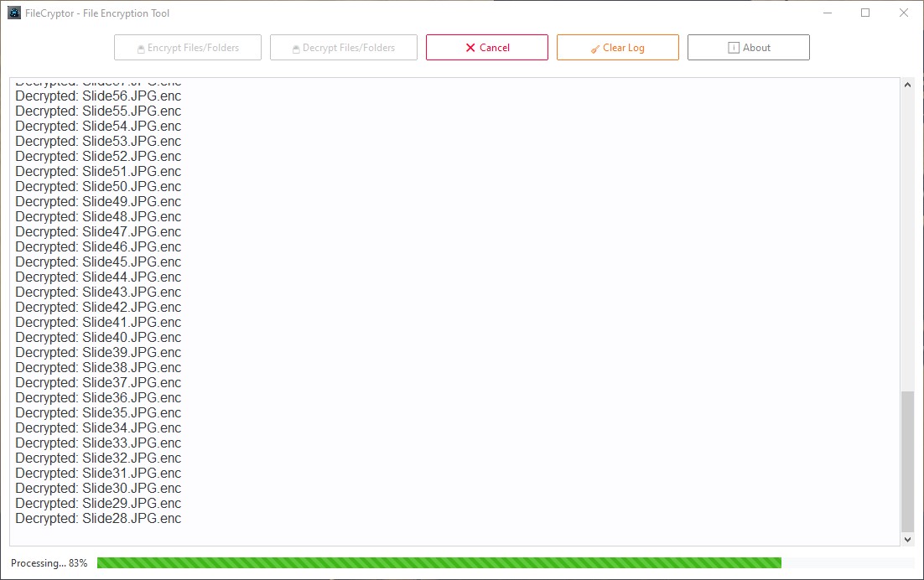The height and width of the screenshot is (580, 924).
Task: Click the log vertical scrollbar thumb
Action: click(x=907, y=461)
